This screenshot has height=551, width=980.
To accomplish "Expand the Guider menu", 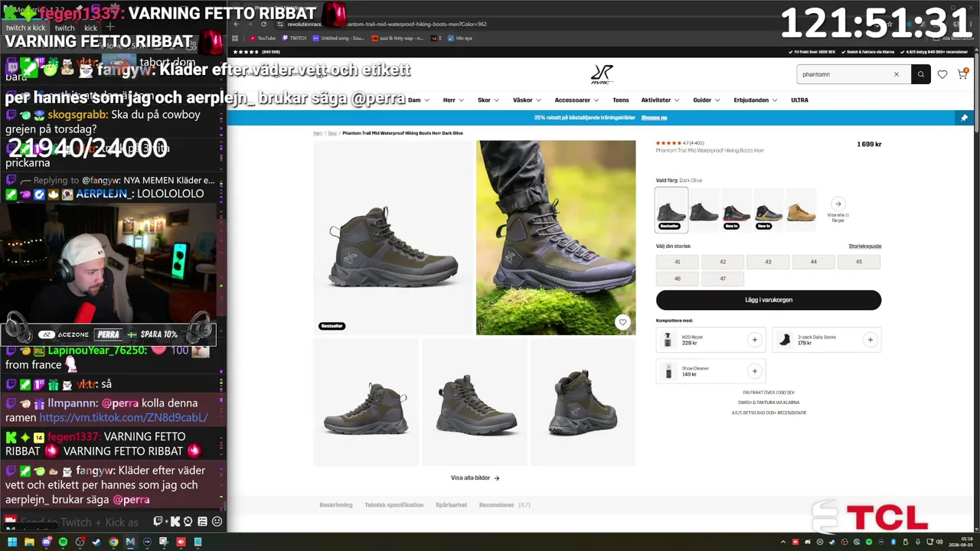I will pos(707,100).
